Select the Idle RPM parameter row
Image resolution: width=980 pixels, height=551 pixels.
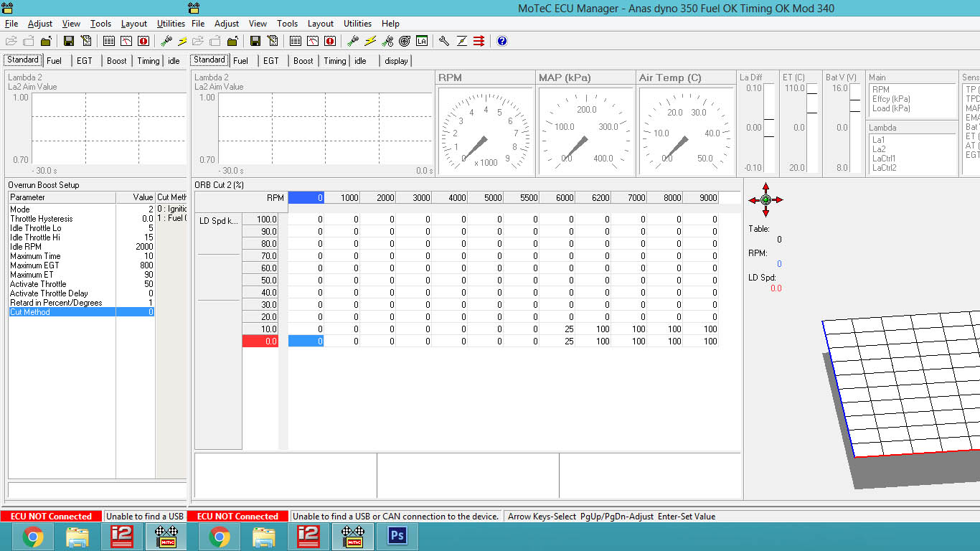(81, 247)
